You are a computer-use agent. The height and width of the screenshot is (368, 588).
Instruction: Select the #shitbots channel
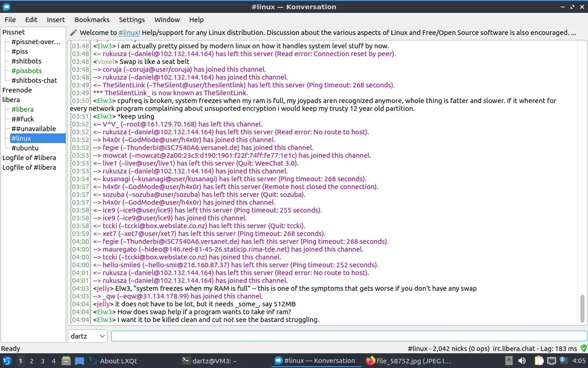[26, 61]
